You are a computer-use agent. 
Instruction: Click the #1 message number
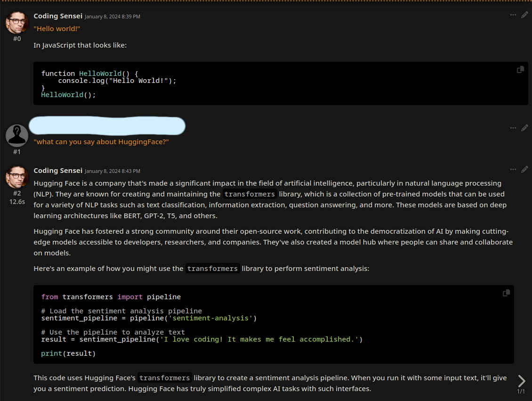[17, 152]
